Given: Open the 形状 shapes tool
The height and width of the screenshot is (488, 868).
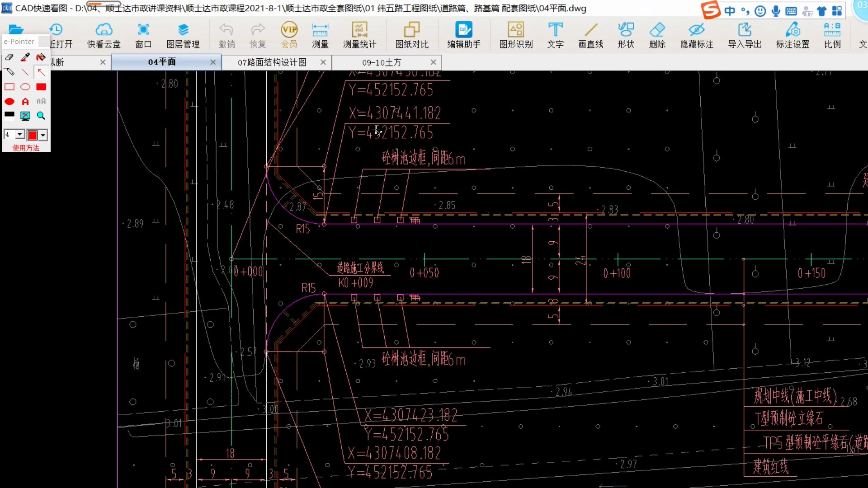Looking at the screenshot, I should point(626,35).
